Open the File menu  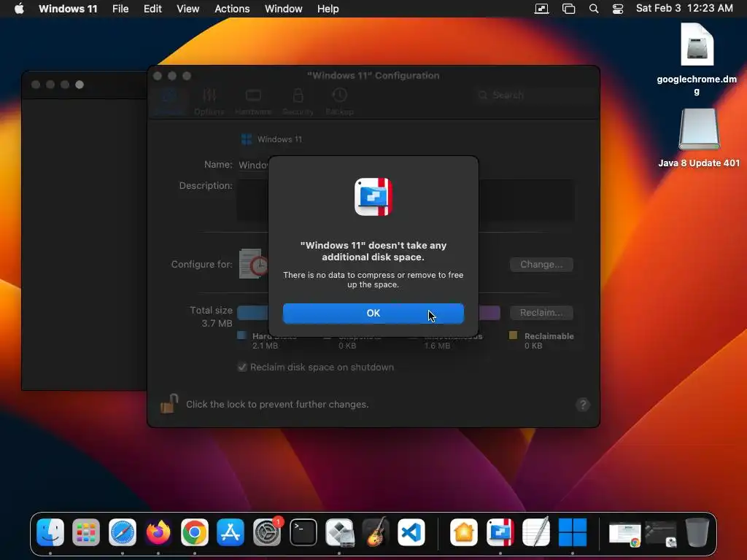click(120, 9)
